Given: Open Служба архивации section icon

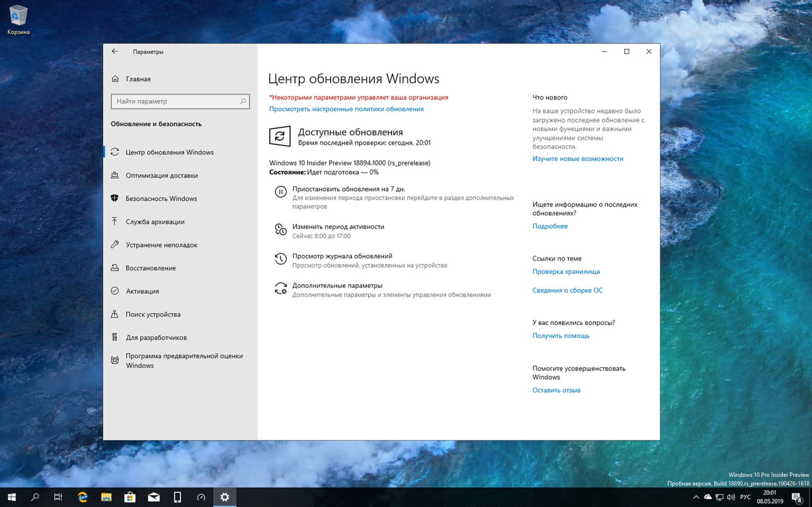Looking at the screenshot, I should click(115, 221).
